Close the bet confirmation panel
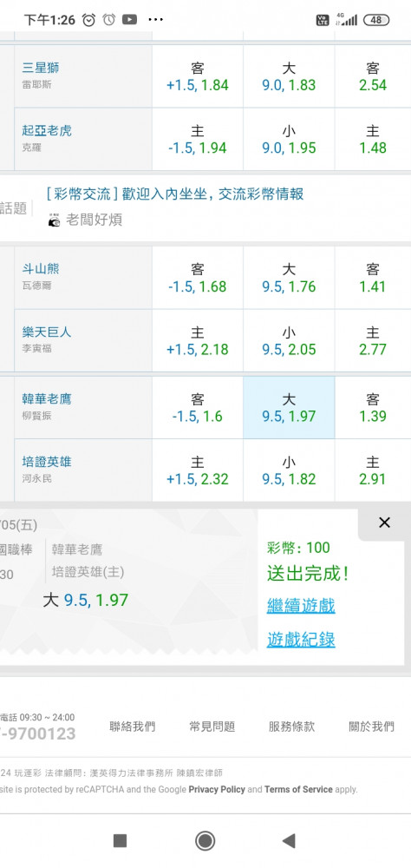This screenshot has height=868, width=411. [x=384, y=522]
